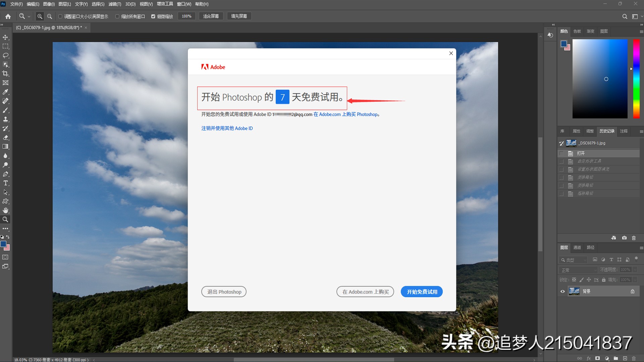Open the 滤镜 menu

pos(115,4)
